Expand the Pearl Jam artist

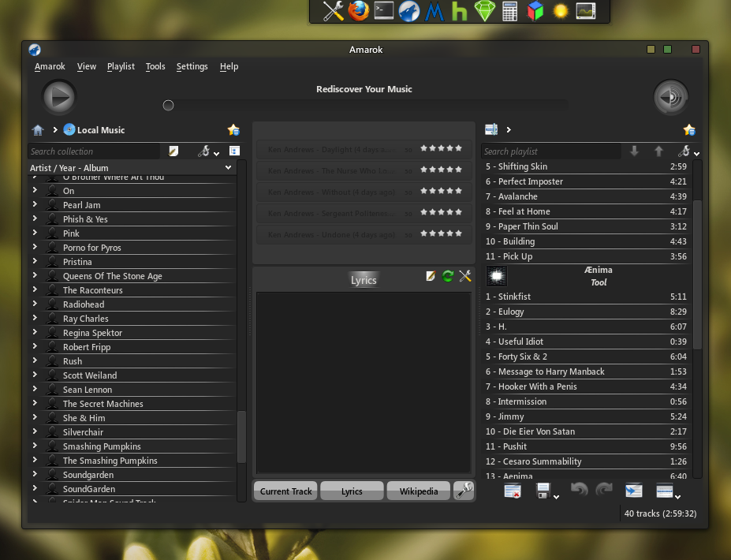pyautogui.click(x=35, y=204)
